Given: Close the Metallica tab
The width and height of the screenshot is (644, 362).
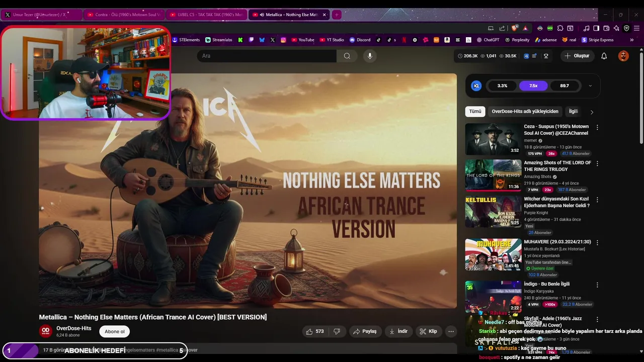Looking at the screenshot, I should point(324,15).
